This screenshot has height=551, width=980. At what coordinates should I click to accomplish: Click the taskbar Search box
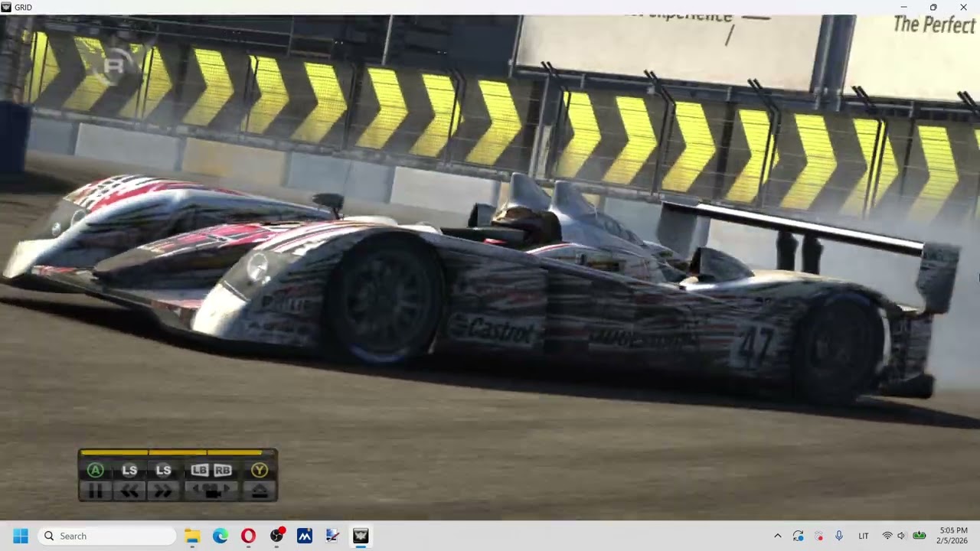pyautogui.click(x=107, y=536)
